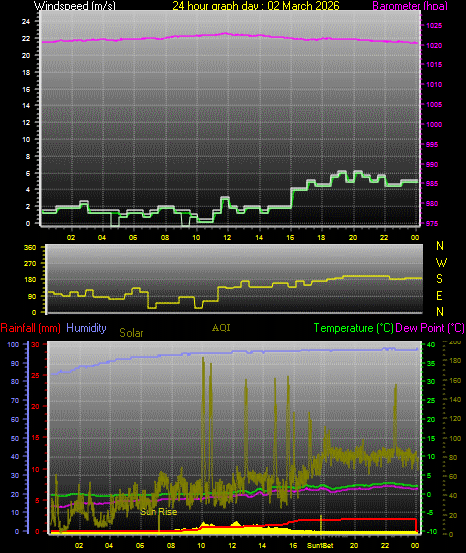Click the windspeed axis value 14
466x553 pixels.
26,105
